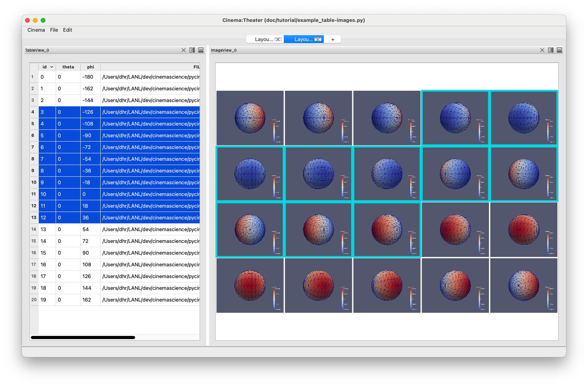Select table row with phi -180

point(119,77)
